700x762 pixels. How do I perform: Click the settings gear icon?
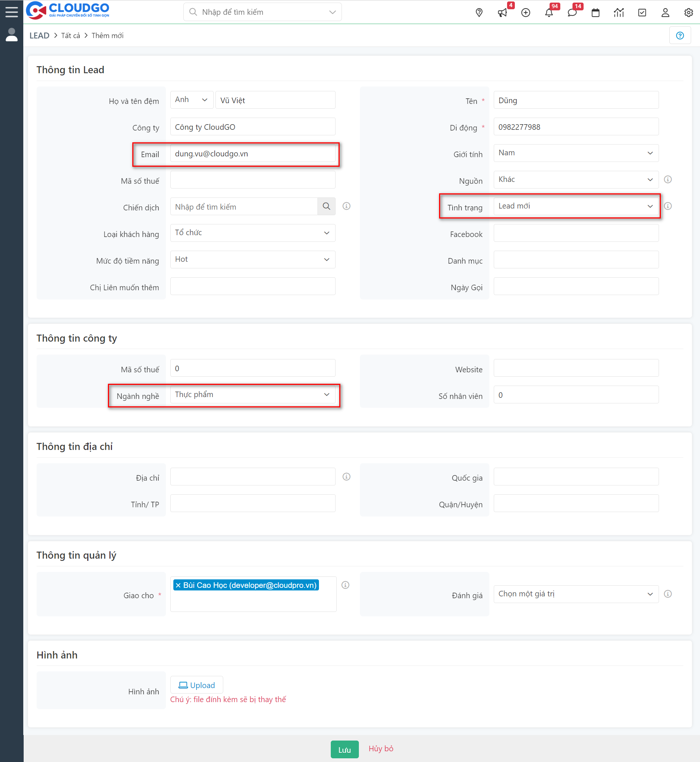(688, 13)
